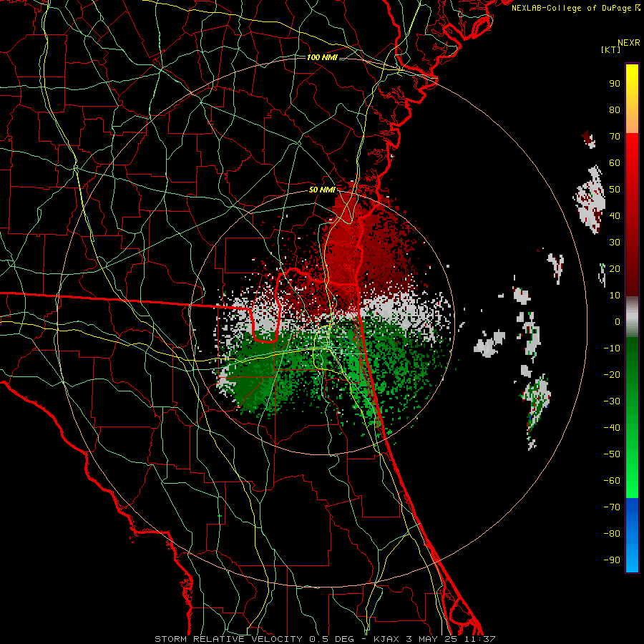Click the "STORM RELATIVE VELOCITY 0.5 DEG" caption
This screenshot has width=644, height=644.
click(x=258, y=639)
